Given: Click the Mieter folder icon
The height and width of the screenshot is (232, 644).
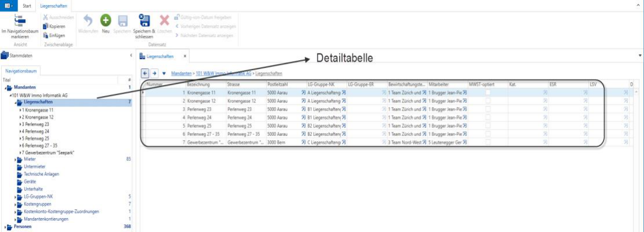Looking at the screenshot, I should 20,159.
